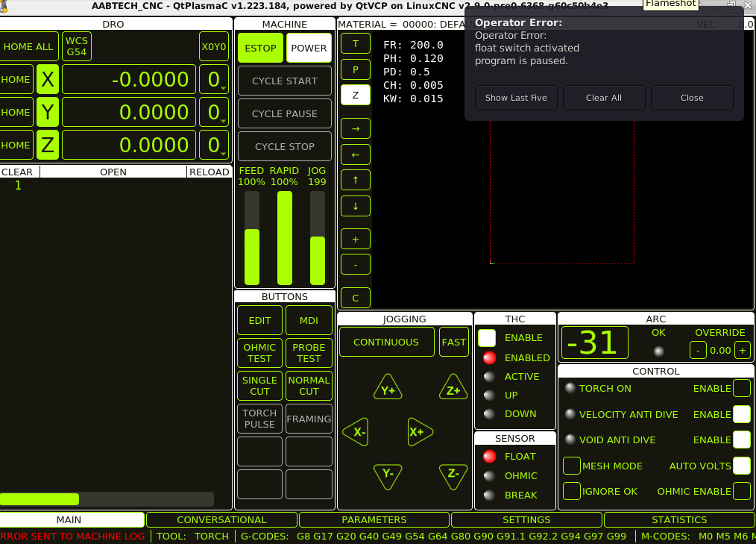
Task: Decrease arc override with minus button
Action: pyautogui.click(x=698, y=351)
